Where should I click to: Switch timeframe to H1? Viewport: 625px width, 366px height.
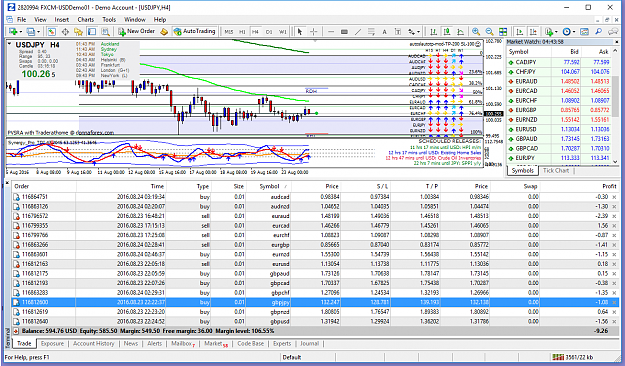pyautogui.click(x=242, y=31)
